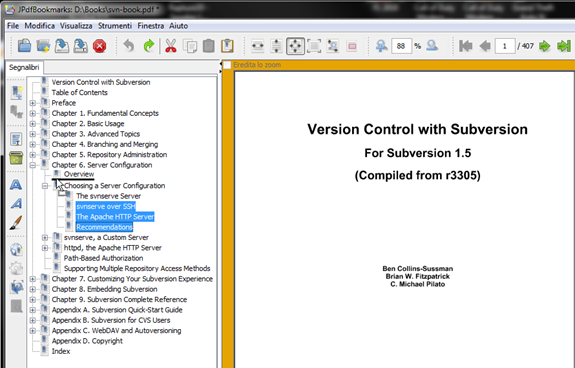Jump to the last page
The image size is (575, 368).
564,46
